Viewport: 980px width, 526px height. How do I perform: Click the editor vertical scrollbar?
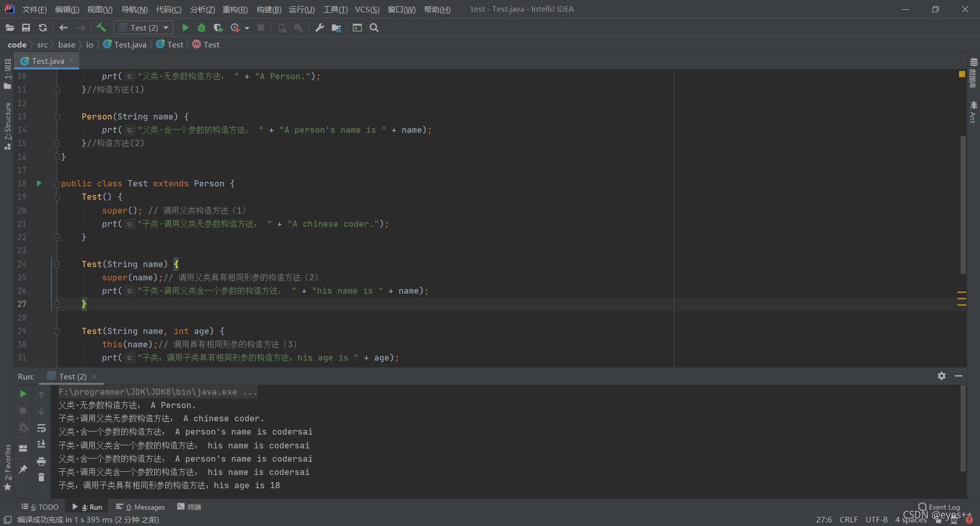[x=963, y=204]
